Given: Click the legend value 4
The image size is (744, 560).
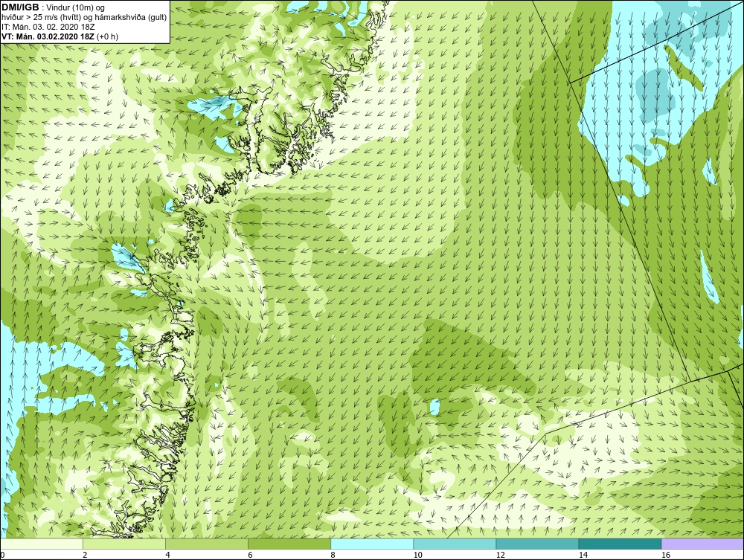Looking at the screenshot, I should (167, 555).
